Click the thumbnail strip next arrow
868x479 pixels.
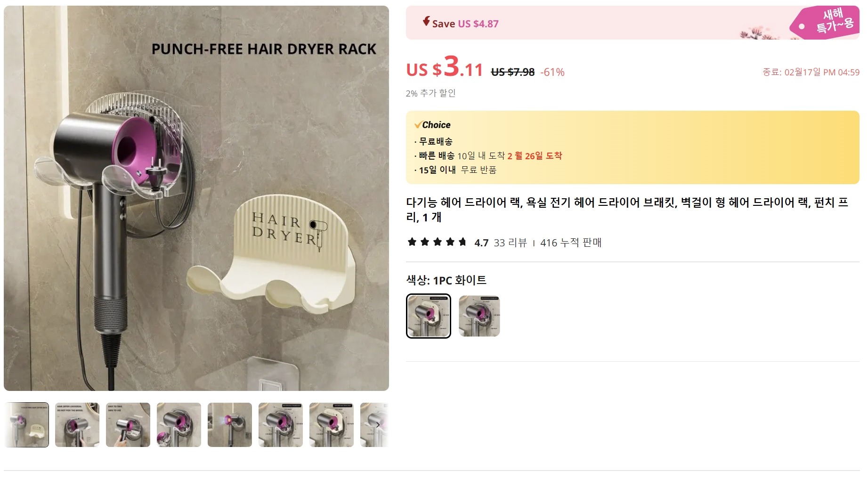(x=378, y=425)
